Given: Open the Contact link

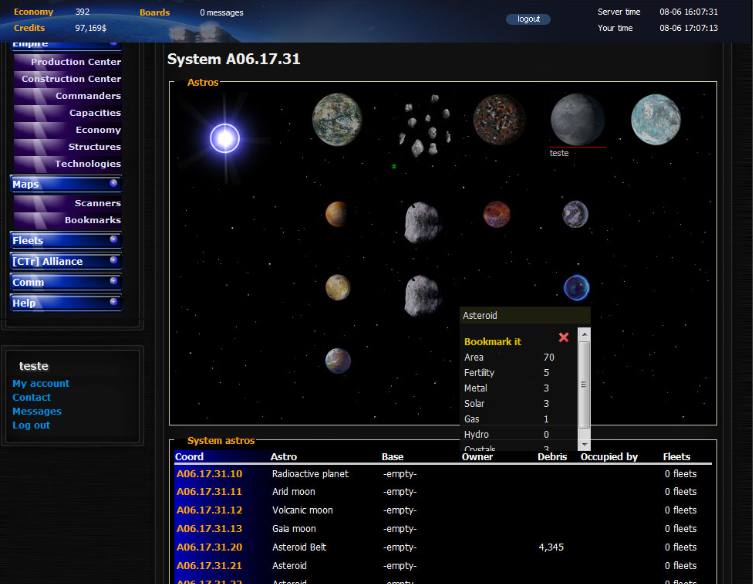Looking at the screenshot, I should [31, 397].
